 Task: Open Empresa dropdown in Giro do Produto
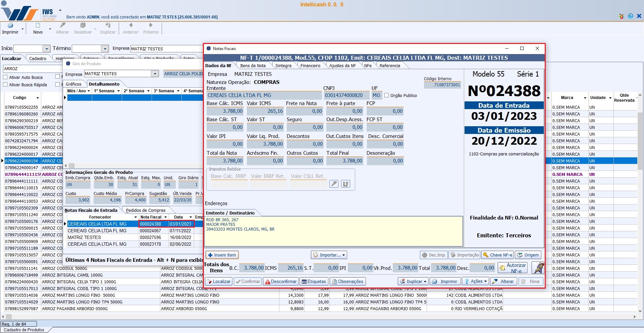[155, 74]
